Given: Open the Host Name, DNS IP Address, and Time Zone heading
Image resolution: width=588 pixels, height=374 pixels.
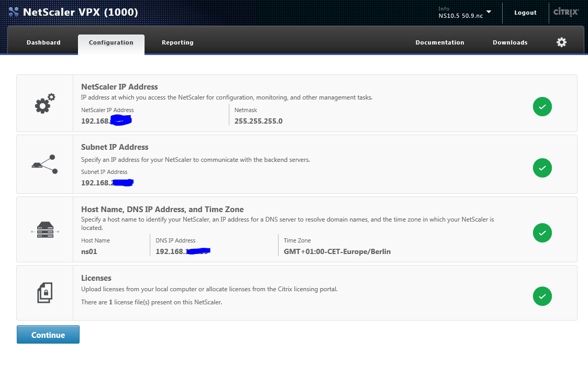Looking at the screenshot, I should [162, 210].
